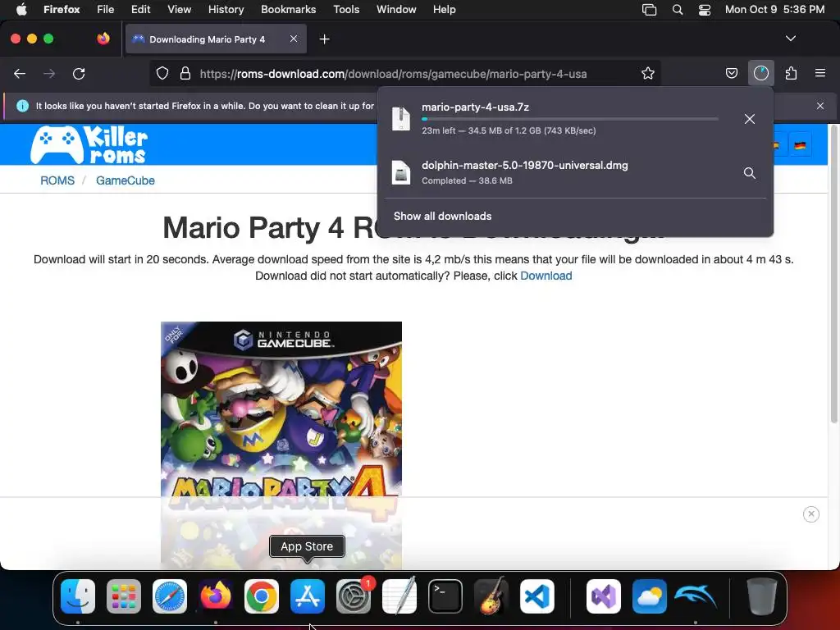Open System Settings from the Dock

(354, 596)
